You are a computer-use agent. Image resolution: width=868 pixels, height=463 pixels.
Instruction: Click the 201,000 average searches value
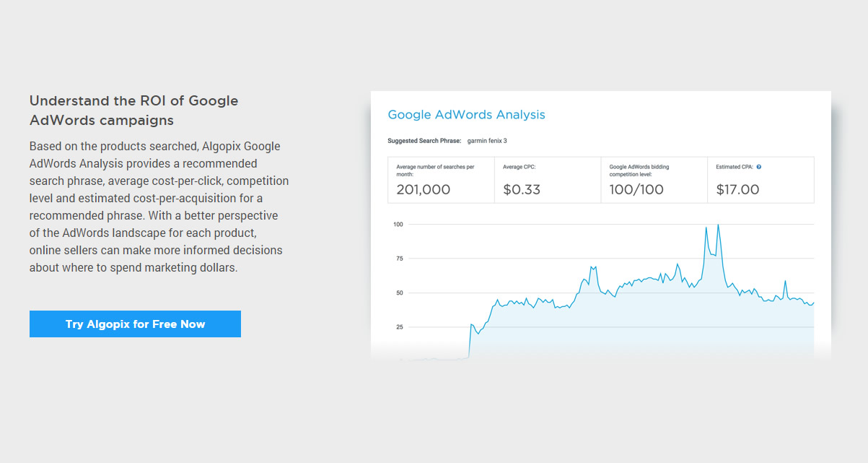pos(423,189)
